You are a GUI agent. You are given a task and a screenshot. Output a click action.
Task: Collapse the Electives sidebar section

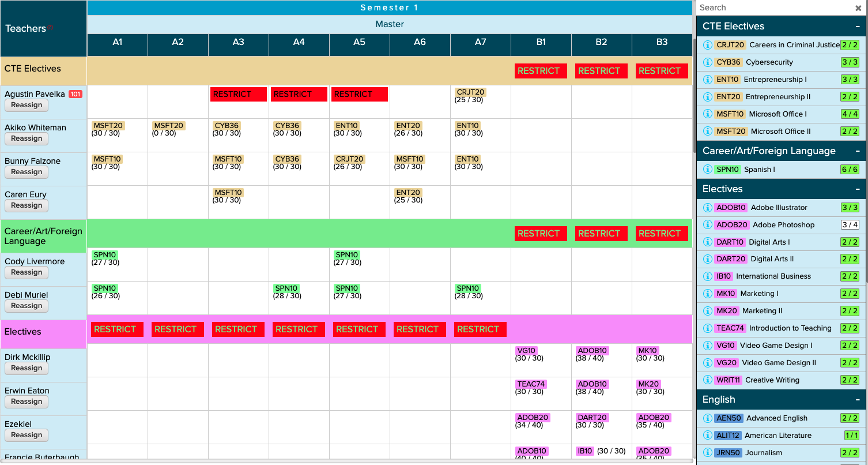[858, 189]
